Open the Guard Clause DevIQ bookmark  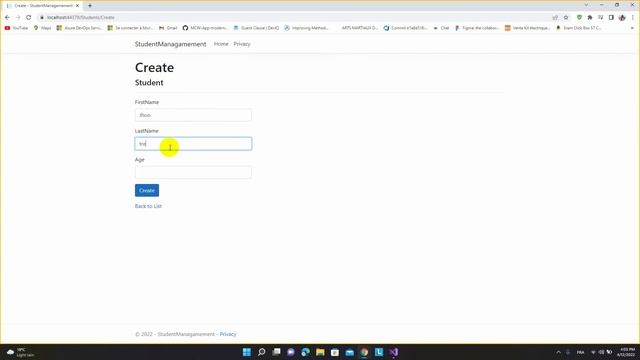click(x=256, y=28)
